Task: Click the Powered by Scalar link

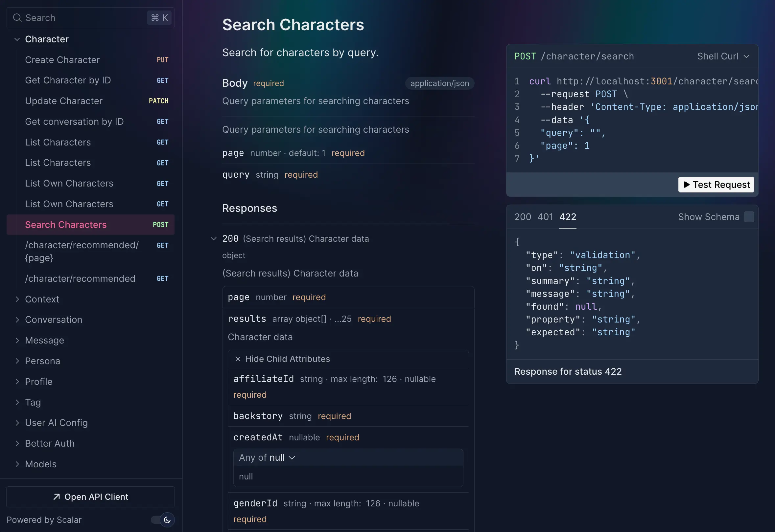Action: pos(44,520)
